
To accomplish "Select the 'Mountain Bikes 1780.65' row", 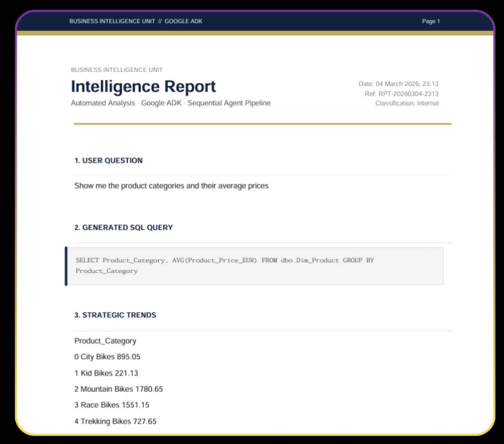I will (119, 389).
